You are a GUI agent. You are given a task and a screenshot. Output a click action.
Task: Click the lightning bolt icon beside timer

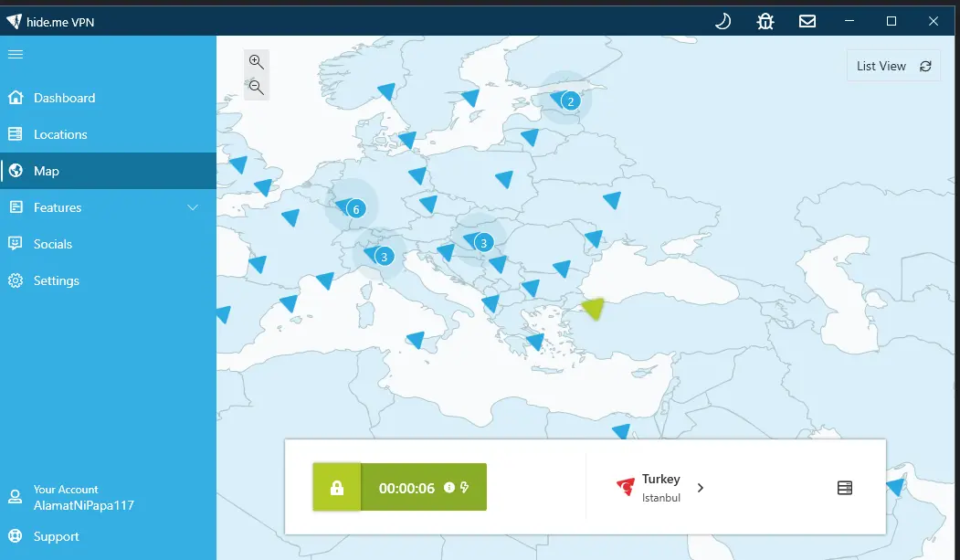coord(465,487)
